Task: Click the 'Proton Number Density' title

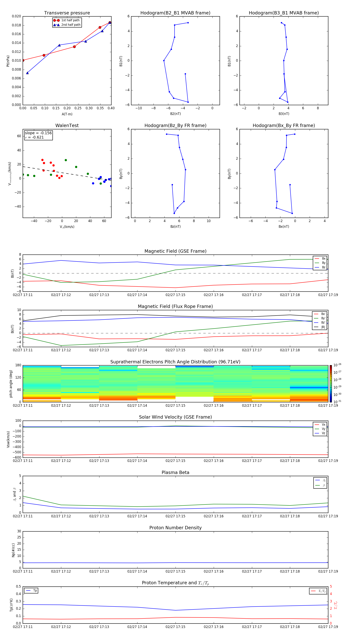Action: [175, 528]
